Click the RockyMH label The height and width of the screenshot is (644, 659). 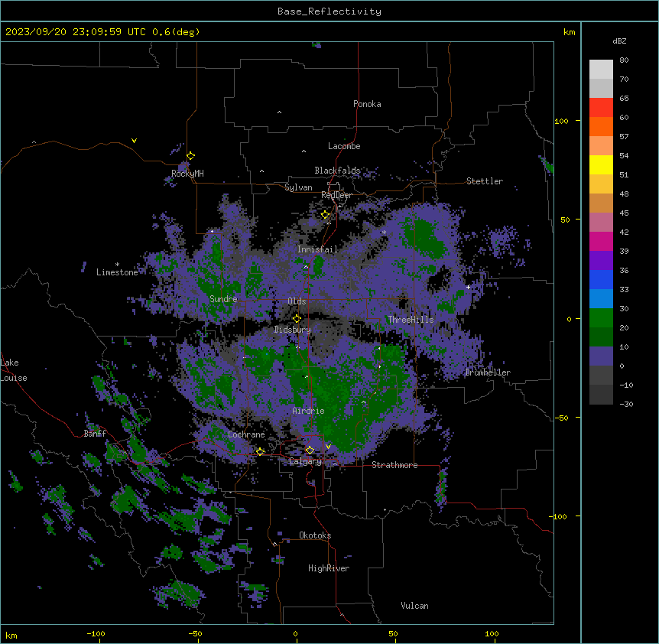click(187, 174)
